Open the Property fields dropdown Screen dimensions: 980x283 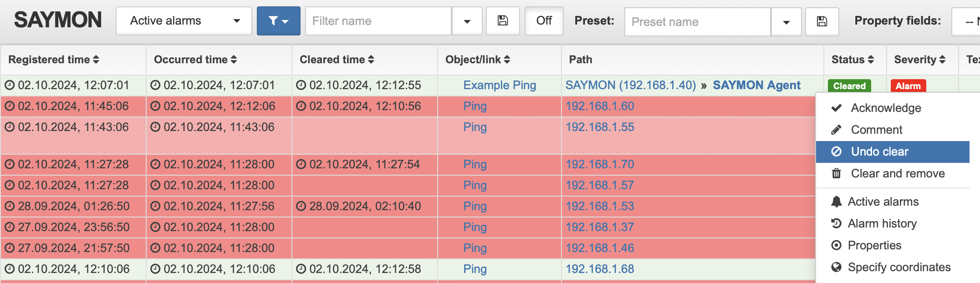point(966,22)
